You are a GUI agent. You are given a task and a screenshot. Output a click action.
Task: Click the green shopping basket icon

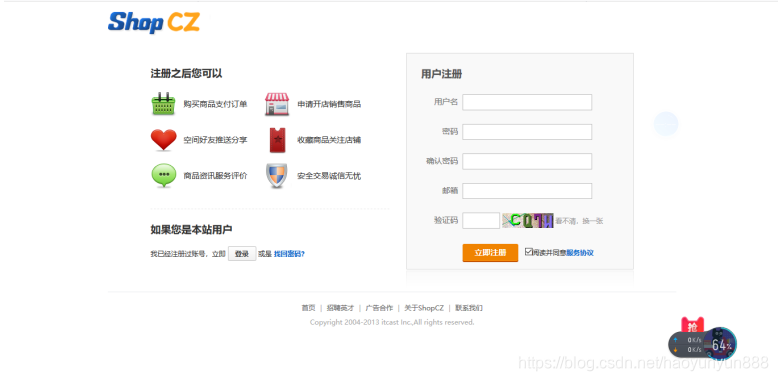click(163, 104)
